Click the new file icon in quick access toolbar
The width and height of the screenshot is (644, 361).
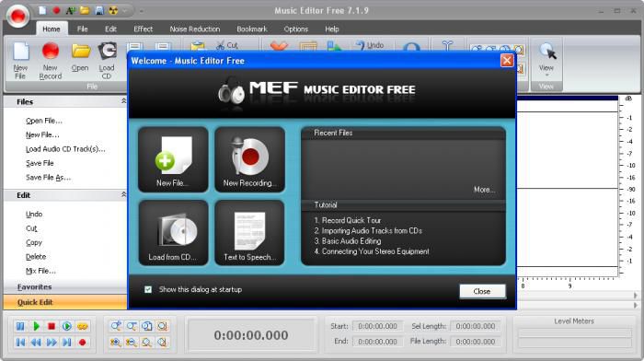[42, 11]
